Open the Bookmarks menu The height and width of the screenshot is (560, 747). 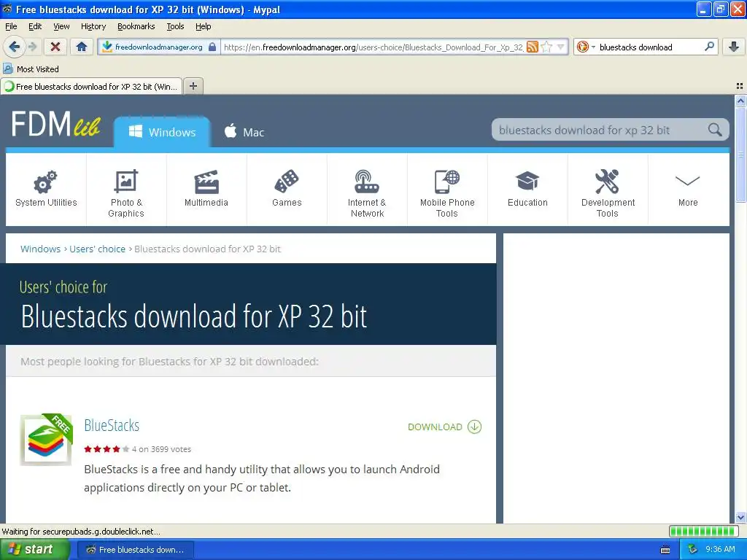coord(136,26)
